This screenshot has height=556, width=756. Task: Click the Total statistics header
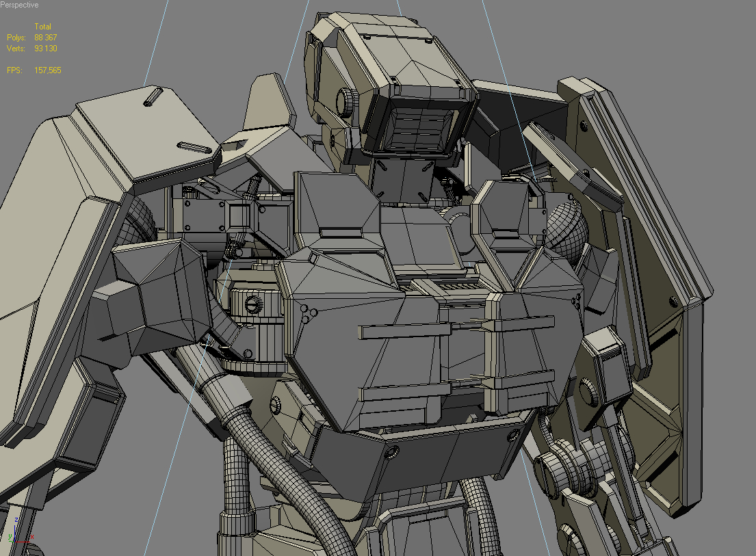44,26
